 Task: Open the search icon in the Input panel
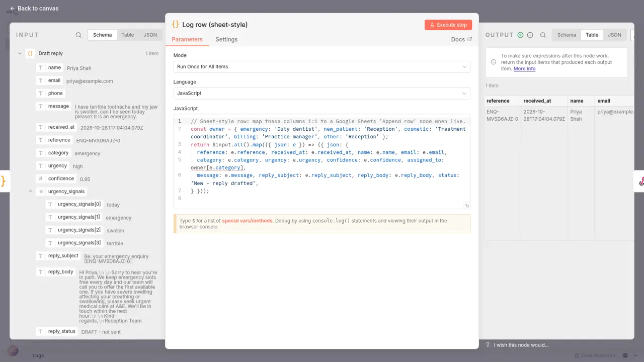[x=78, y=35]
